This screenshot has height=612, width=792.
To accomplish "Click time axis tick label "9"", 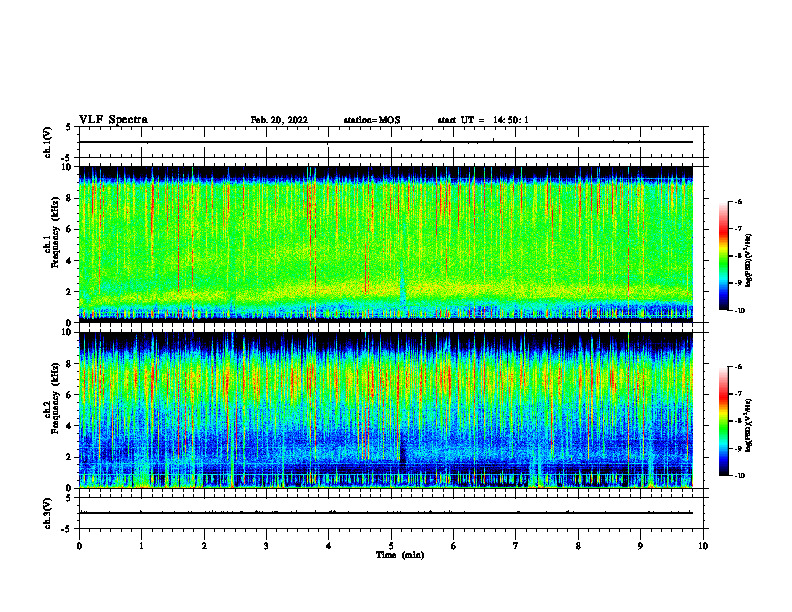I will coord(640,546).
